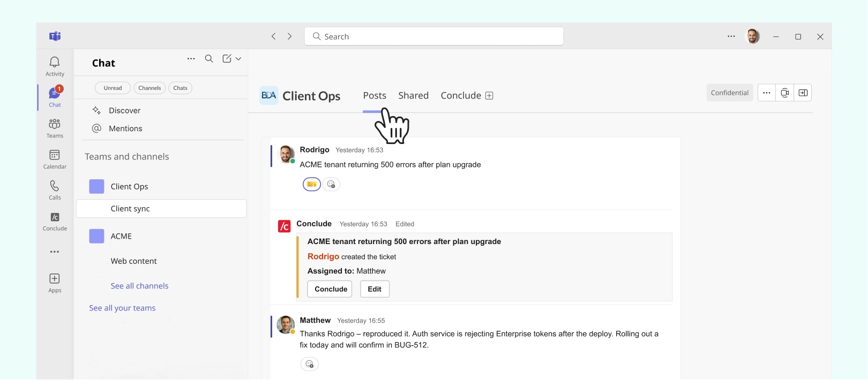
Task: Click the 'Assigned to: Matthew' text
Action: point(346,271)
